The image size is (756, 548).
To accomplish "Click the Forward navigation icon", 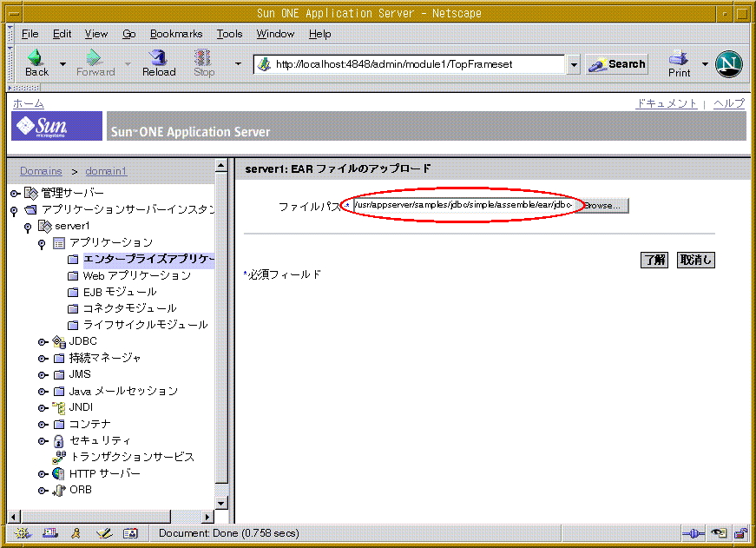I will click(94, 57).
